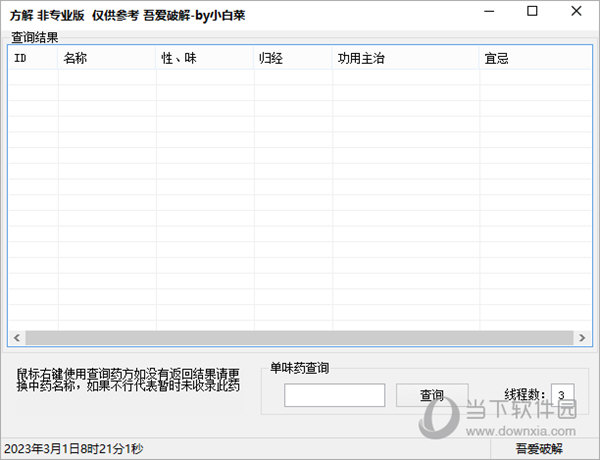Click the 功用主治 column header
This screenshot has height=460, width=600.
406,58
